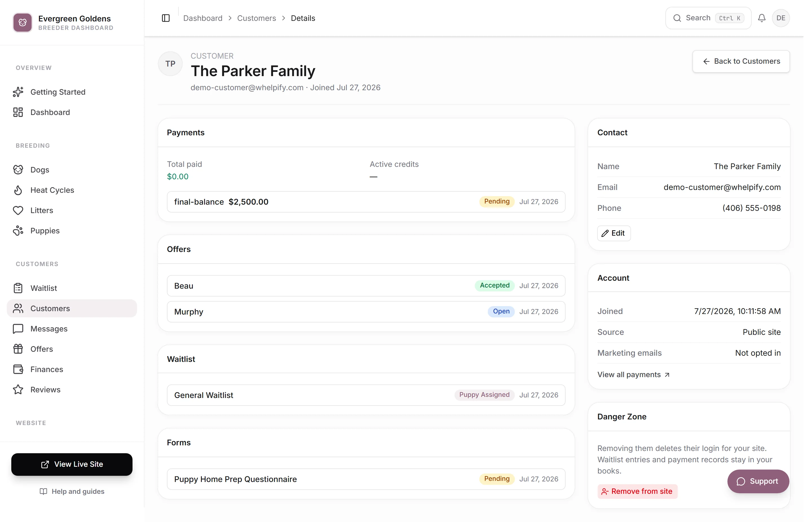Navigate to Puppies
The width and height of the screenshot is (812, 522).
pos(72,231)
